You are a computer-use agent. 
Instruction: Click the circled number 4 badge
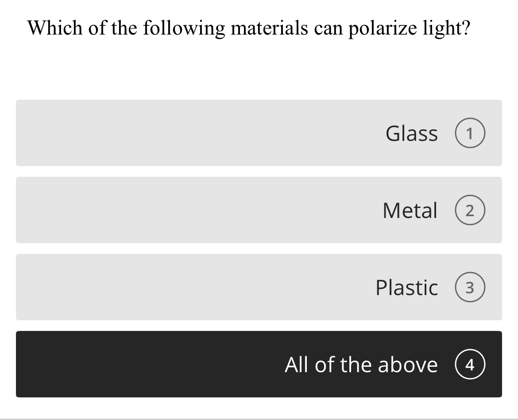coord(470,365)
